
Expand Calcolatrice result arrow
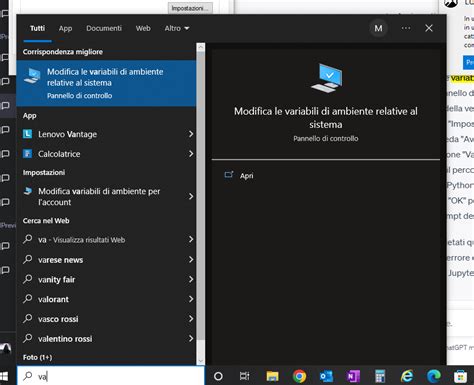pos(191,154)
